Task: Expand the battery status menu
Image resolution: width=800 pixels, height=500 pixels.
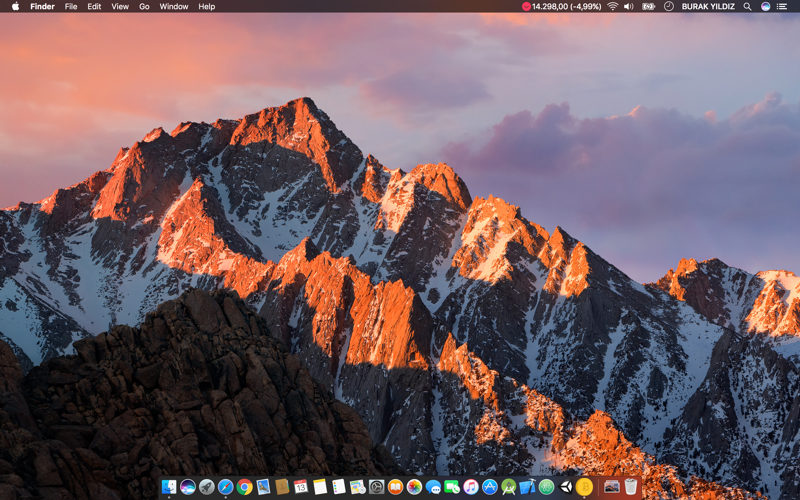Action: [648, 6]
